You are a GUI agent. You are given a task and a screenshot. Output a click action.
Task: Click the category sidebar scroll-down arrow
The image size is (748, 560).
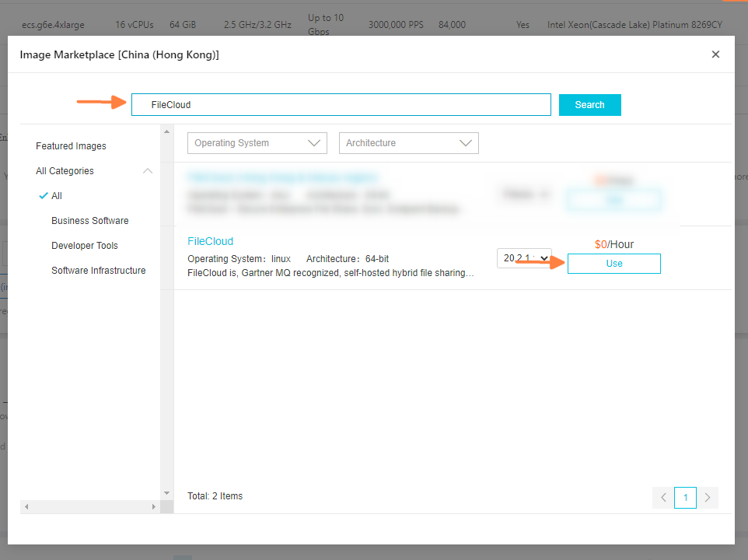166,492
